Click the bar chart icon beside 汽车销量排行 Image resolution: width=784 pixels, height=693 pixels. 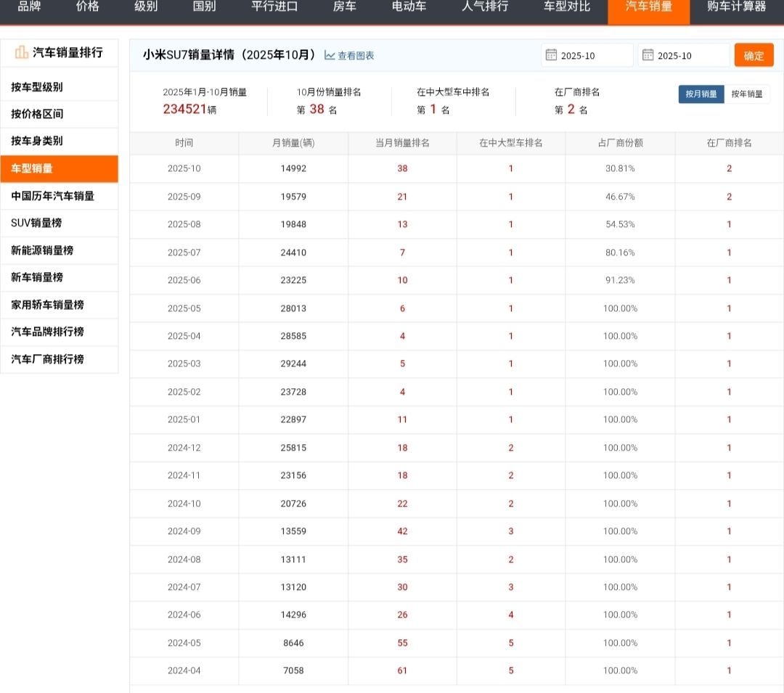[22, 52]
